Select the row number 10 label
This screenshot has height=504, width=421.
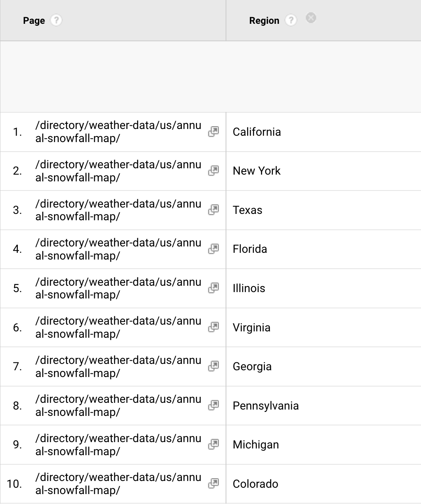(15, 484)
